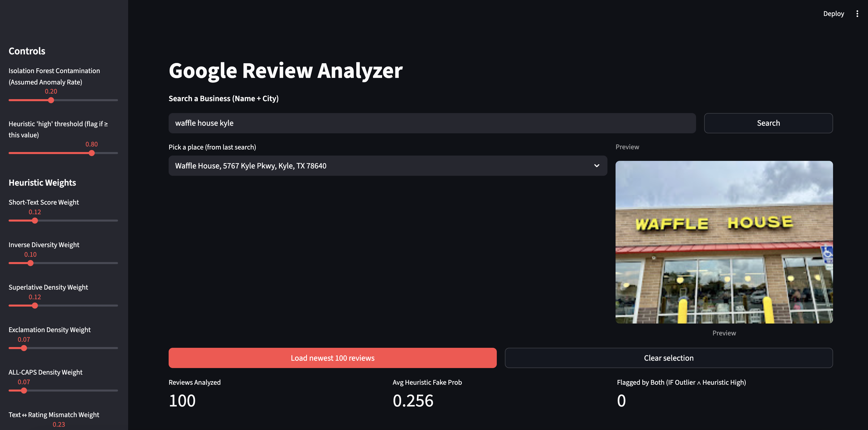The image size is (868, 430).
Task: Click the Exclamation Density Weight slider handle
Action: [x=24, y=348]
